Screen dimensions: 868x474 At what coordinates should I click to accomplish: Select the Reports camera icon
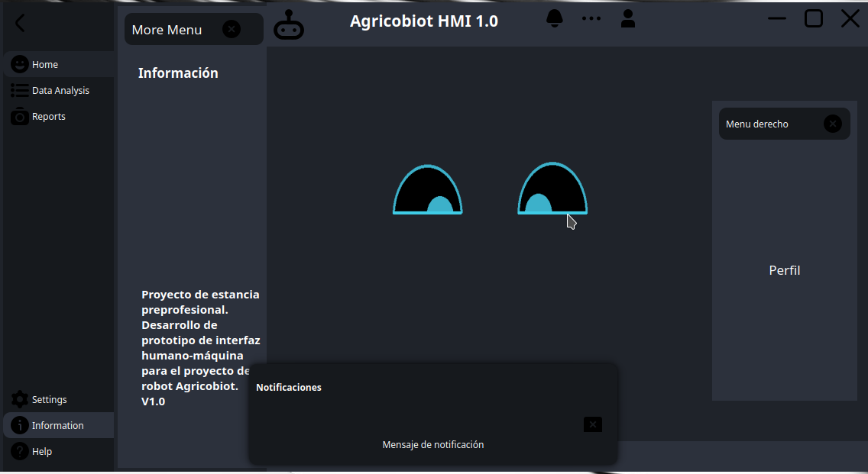[18, 116]
